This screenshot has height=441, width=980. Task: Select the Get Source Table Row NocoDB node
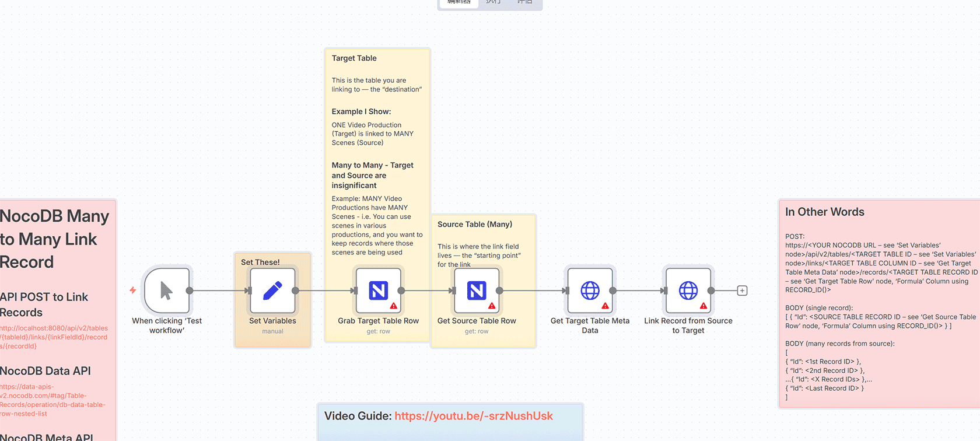pyautogui.click(x=477, y=290)
